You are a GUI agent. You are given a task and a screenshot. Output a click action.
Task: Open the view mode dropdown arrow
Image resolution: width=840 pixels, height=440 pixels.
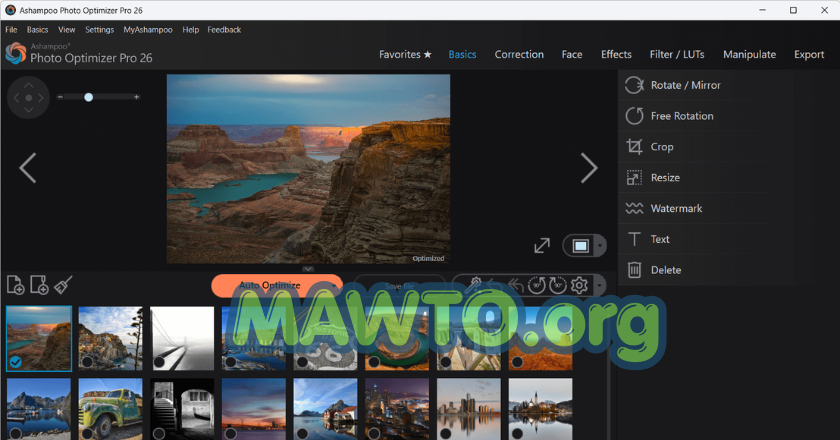click(600, 246)
